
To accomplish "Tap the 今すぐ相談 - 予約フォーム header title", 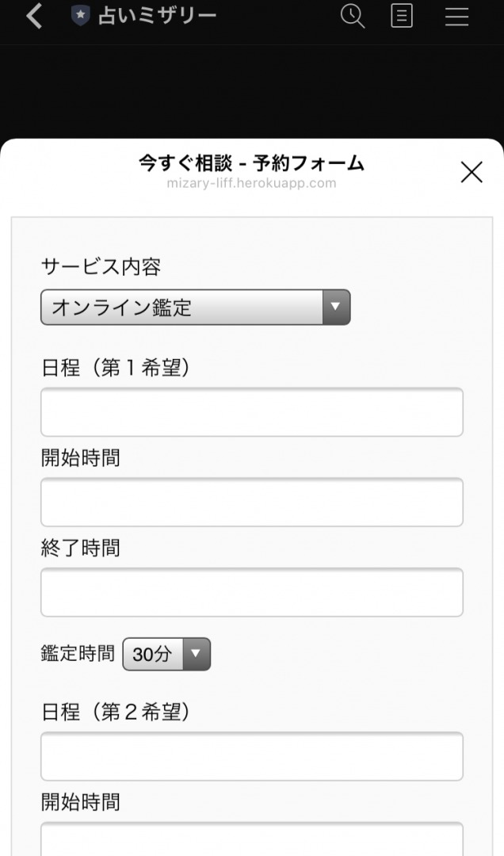I will click(x=252, y=162).
